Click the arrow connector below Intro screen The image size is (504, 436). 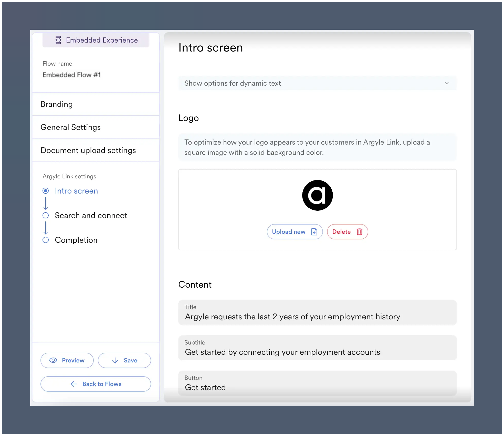[x=46, y=203]
